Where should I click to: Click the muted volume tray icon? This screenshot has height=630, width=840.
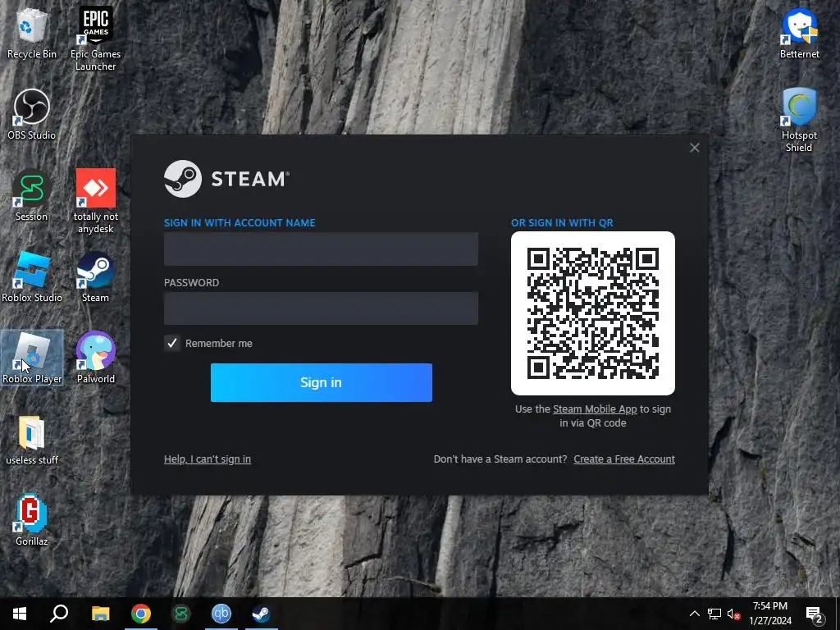click(x=733, y=614)
